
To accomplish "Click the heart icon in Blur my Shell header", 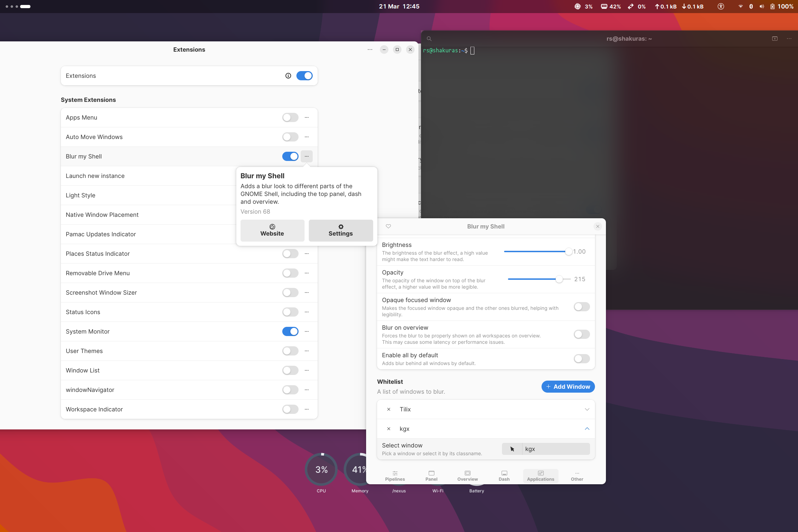I will (x=388, y=226).
